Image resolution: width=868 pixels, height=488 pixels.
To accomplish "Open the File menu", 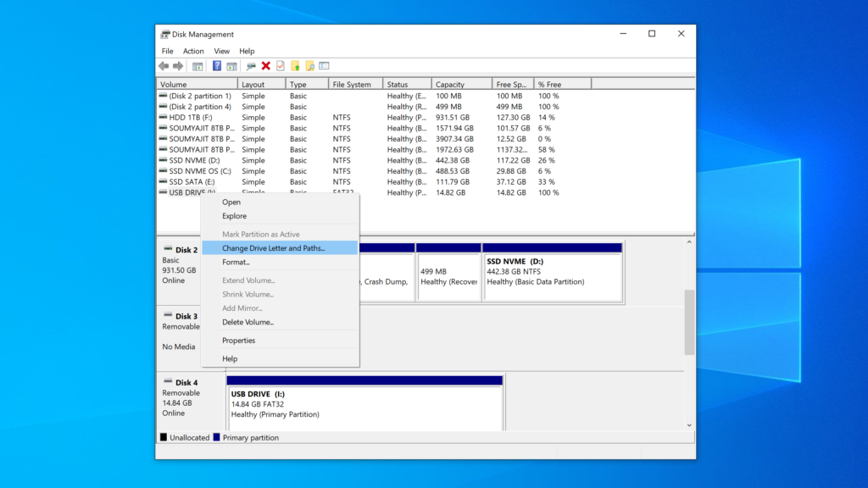I will [x=167, y=51].
